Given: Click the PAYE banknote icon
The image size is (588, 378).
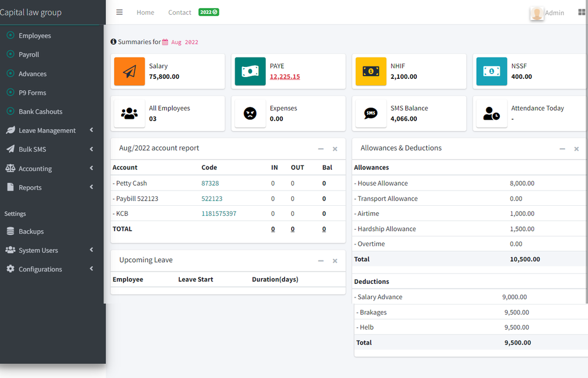Looking at the screenshot, I should [x=250, y=71].
